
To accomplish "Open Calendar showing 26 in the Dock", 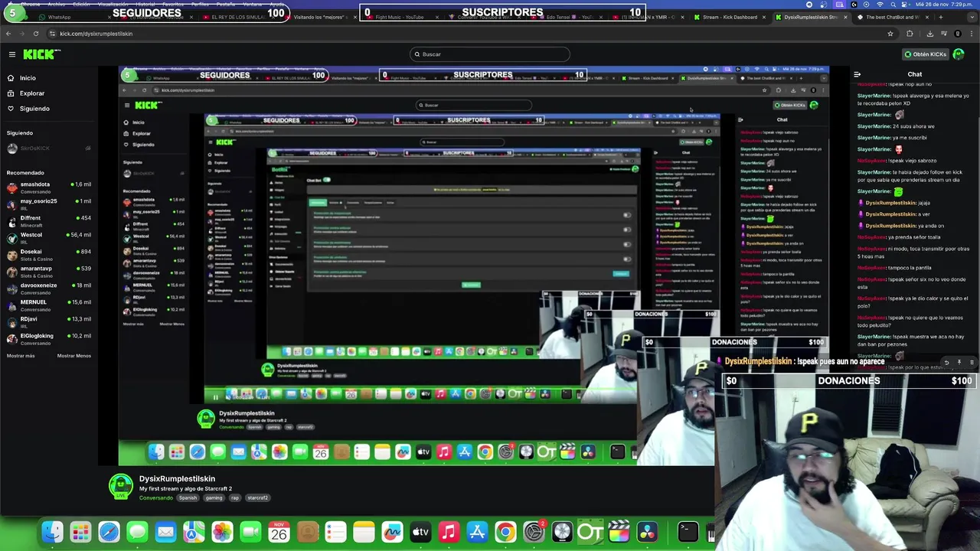I will click(x=279, y=532).
